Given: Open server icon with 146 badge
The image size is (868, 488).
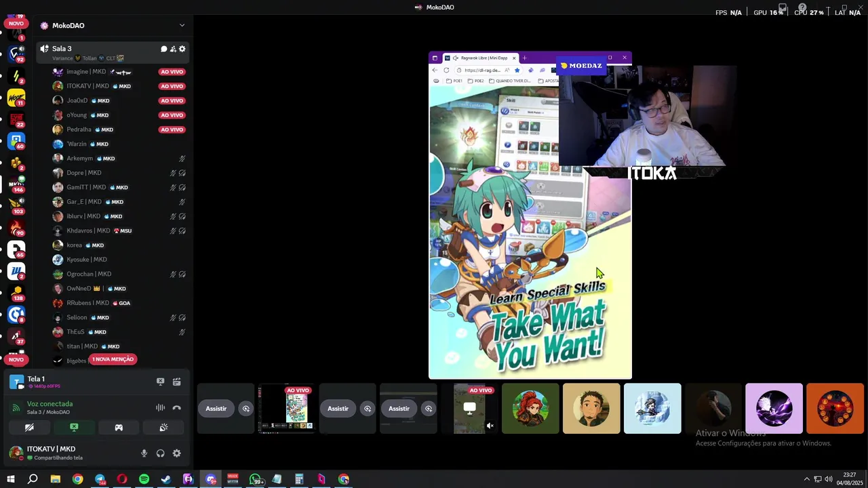Looking at the screenshot, I should click(16, 184).
